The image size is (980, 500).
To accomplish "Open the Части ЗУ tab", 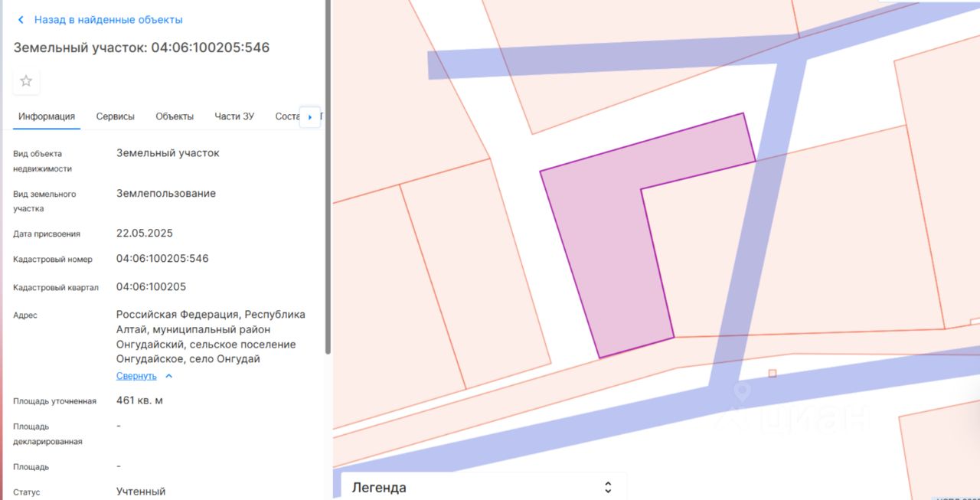I will [x=234, y=116].
